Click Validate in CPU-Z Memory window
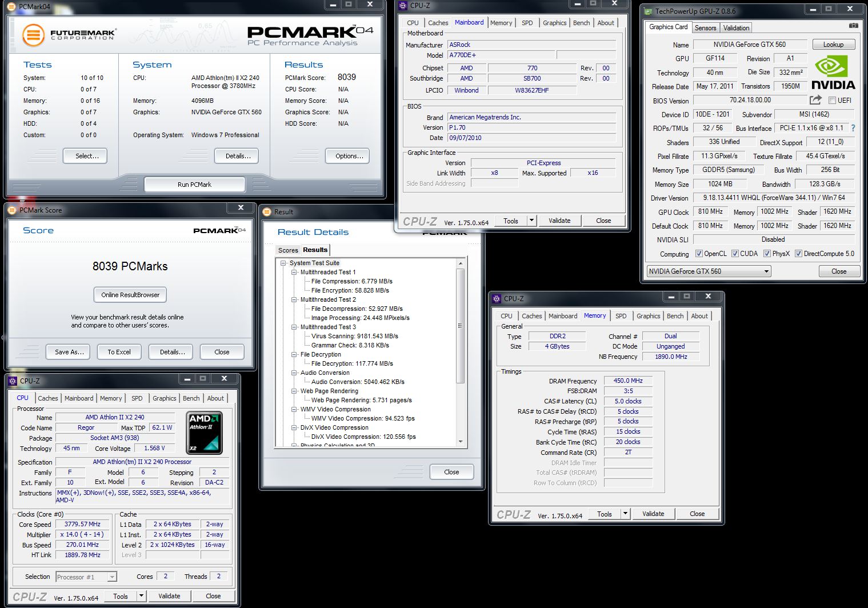This screenshot has width=868, height=608. 653,514
